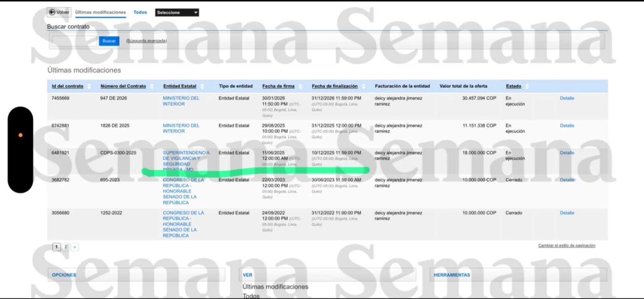644x299 pixels.
Task: Open MINISTERIO DEL INTERIOR link for 1826 DE 2025
Action: tap(181, 128)
